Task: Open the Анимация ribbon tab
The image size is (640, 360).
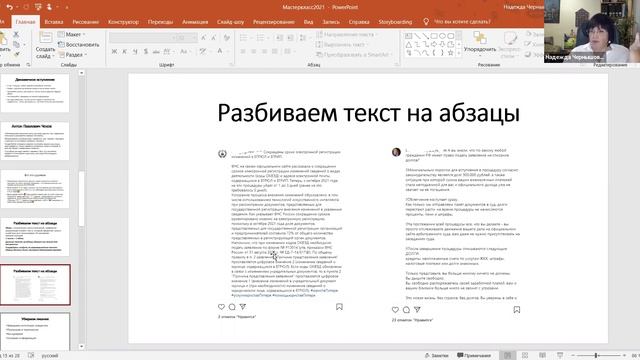Action: point(195,22)
